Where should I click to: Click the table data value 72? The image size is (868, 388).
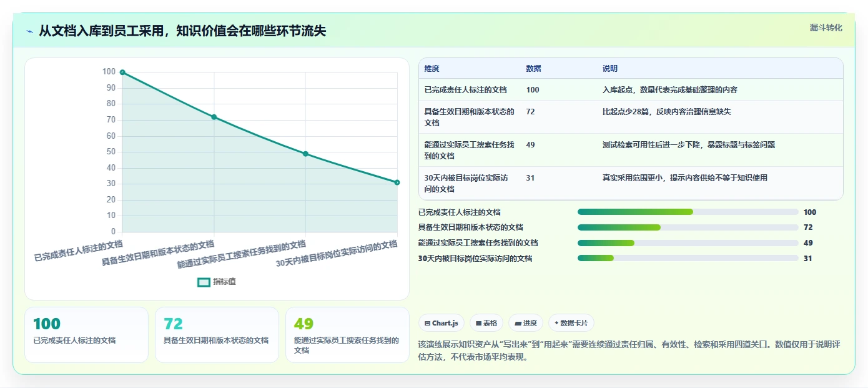(531, 112)
